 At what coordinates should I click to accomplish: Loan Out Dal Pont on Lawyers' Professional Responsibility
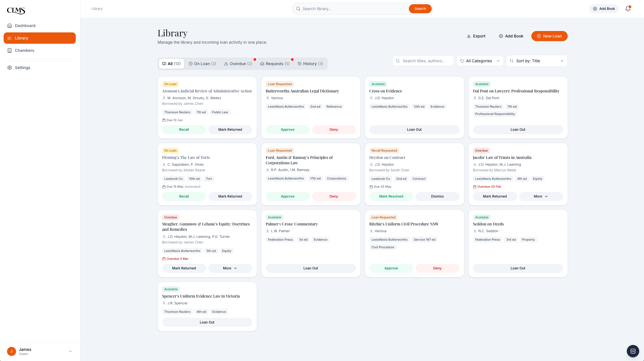coord(518,130)
